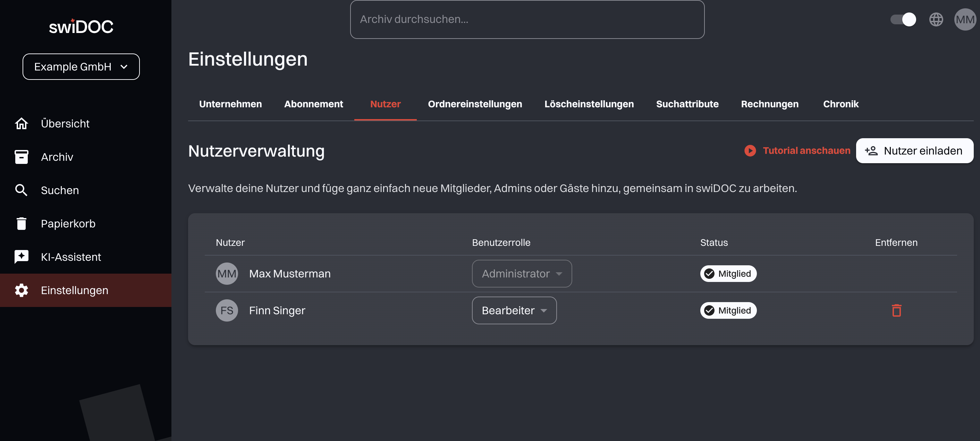Viewport: 980px width, 441px height.
Task: Click the Übersicht home icon
Action: click(x=21, y=123)
